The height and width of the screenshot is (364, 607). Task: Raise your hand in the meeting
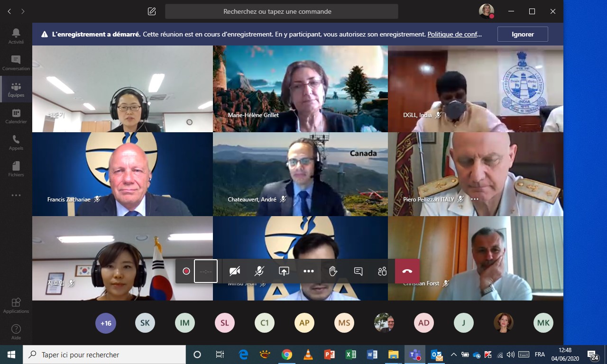(333, 271)
